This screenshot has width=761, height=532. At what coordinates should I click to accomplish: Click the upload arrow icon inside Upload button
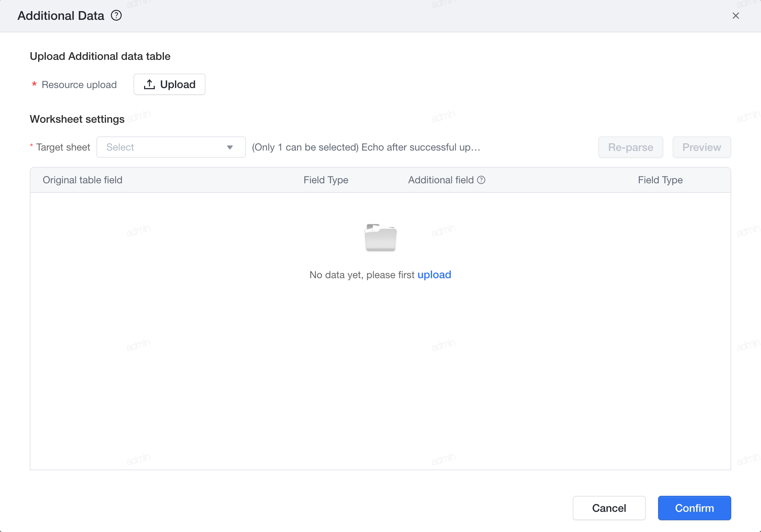(x=149, y=84)
